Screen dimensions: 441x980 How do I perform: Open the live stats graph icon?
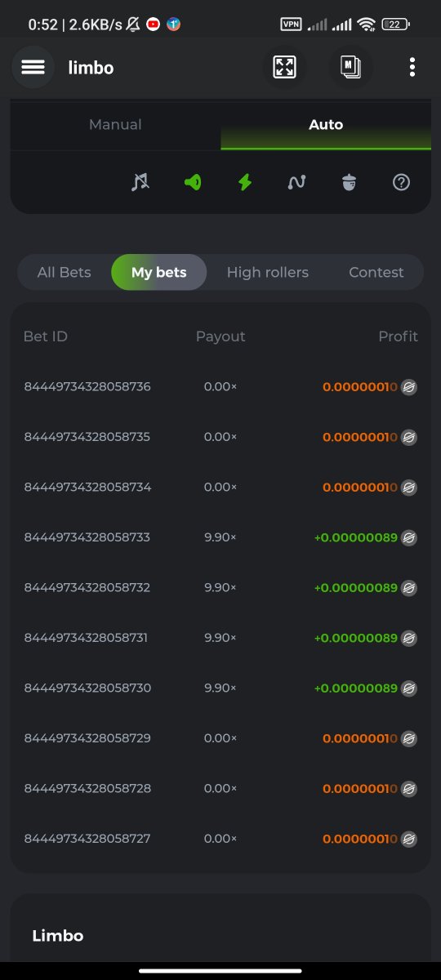coord(296,182)
